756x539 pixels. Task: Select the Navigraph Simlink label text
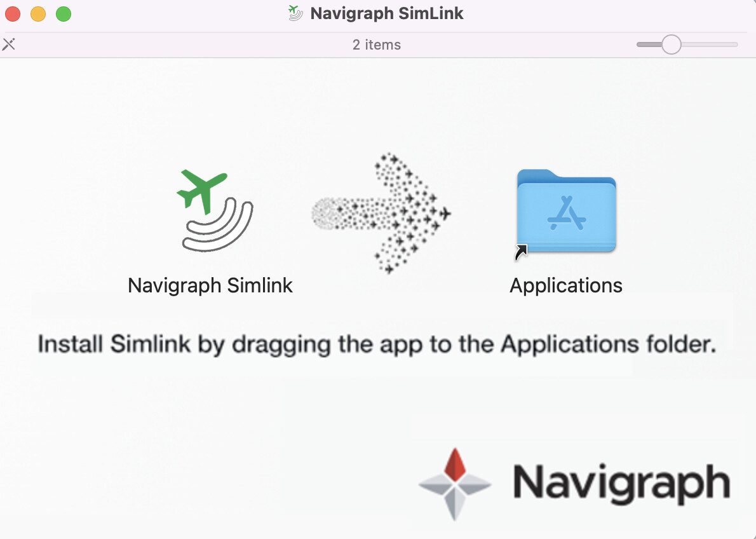210,285
